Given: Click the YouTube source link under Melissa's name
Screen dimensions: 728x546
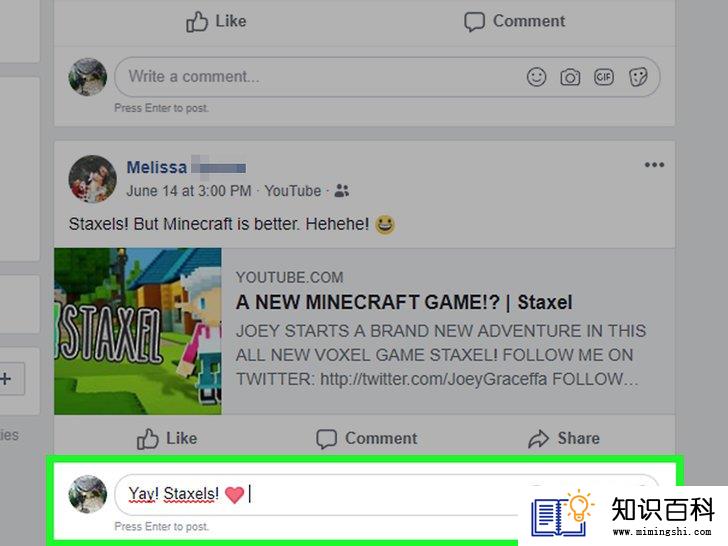Looking at the screenshot, I should pos(292,191).
